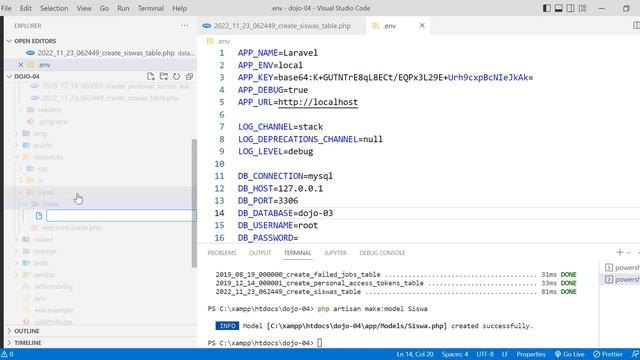
Task: Collapse all folders in explorer
Action: click(x=189, y=76)
